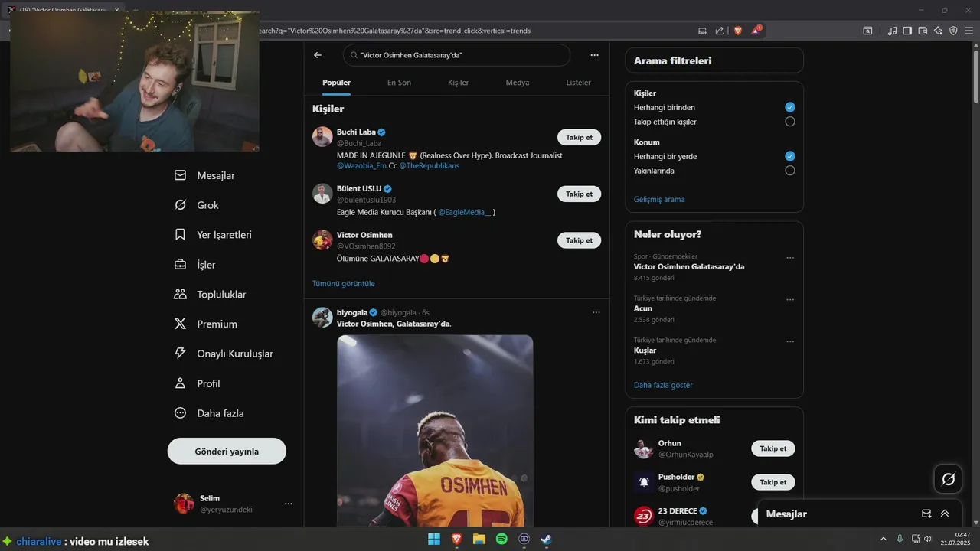Open Brave VPN shield icon
The image size is (980, 551).
click(x=953, y=31)
